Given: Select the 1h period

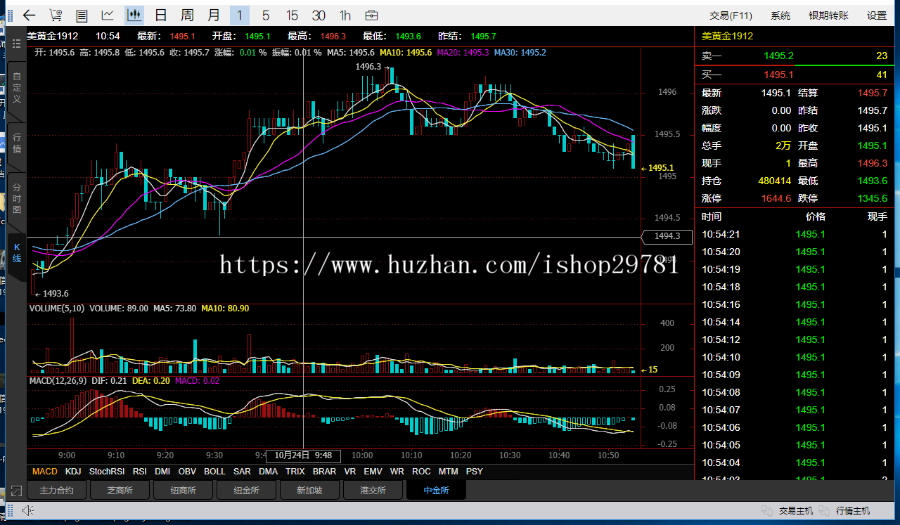Looking at the screenshot, I should pyautogui.click(x=345, y=15).
